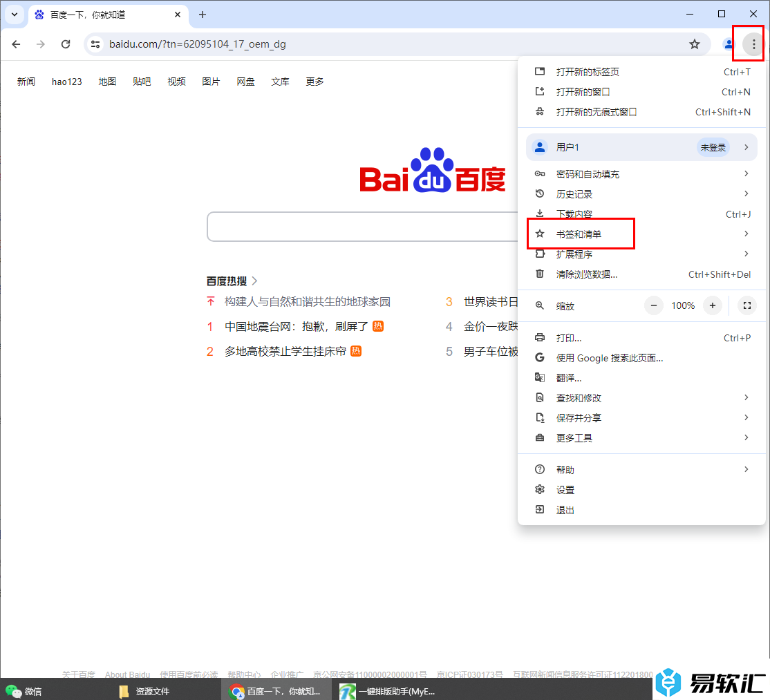Open 中国地震台网：抱歉，刷屏了 headline

296,326
